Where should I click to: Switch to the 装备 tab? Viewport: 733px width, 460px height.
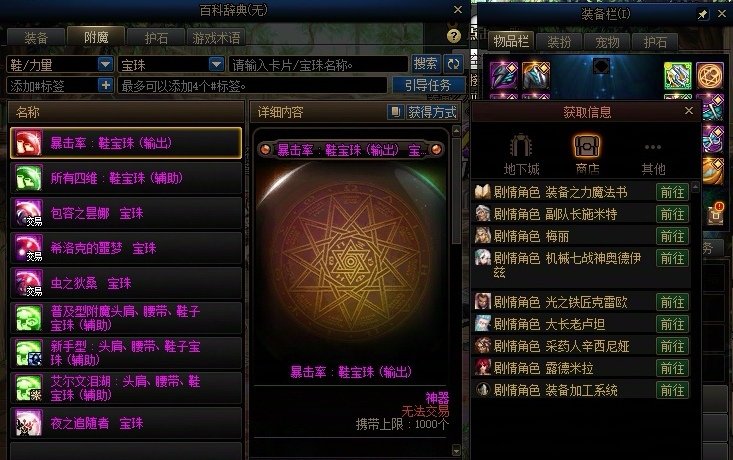36,37
